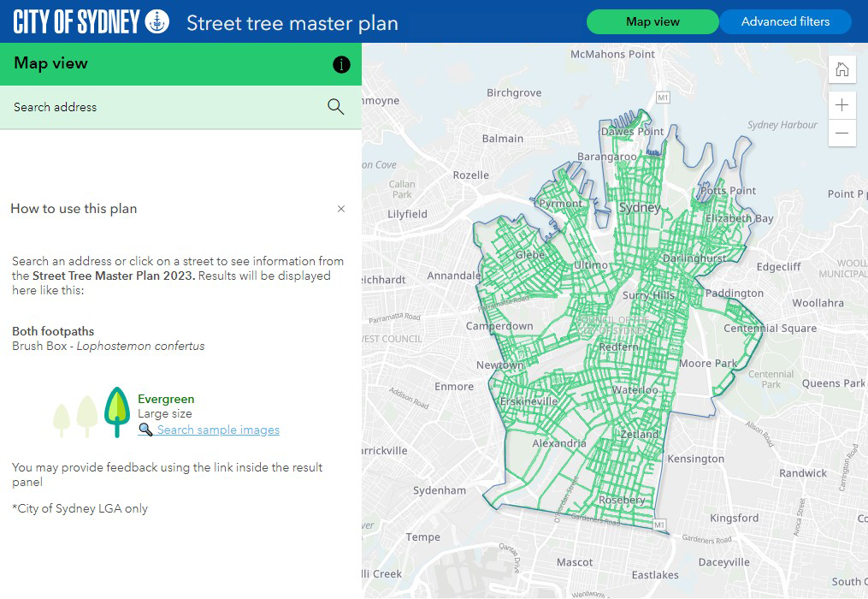Click the map home extent button

(842, 70)
